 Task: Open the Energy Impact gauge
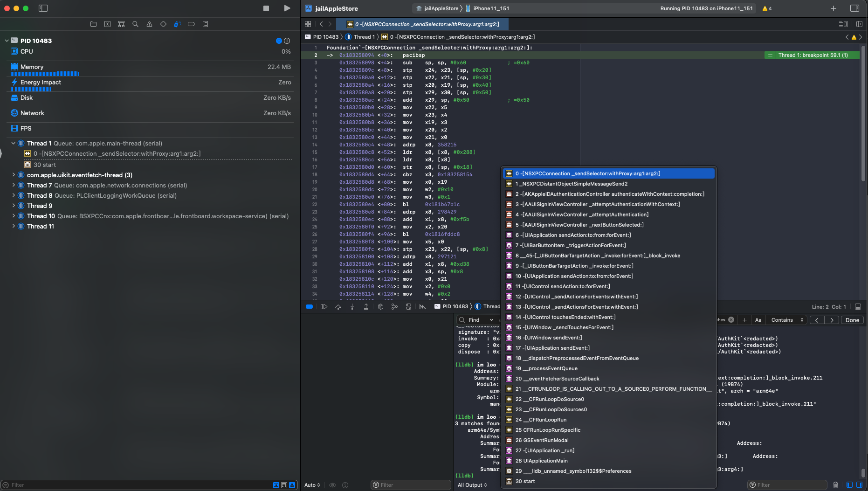click(x=150, y=84)
